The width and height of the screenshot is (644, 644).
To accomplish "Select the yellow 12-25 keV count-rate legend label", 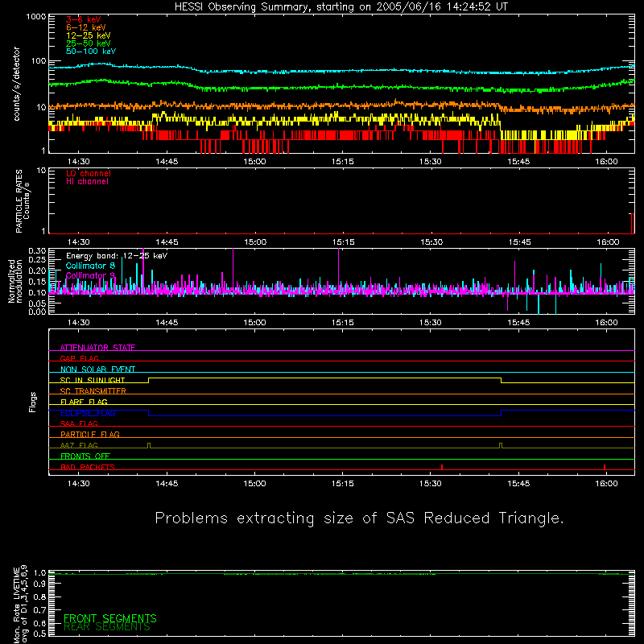I will [89, 35].
